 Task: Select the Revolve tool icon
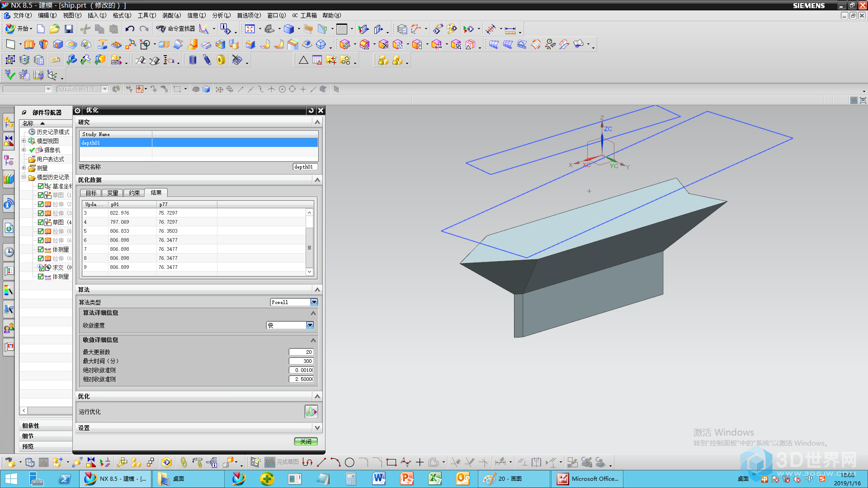(43, 45)
